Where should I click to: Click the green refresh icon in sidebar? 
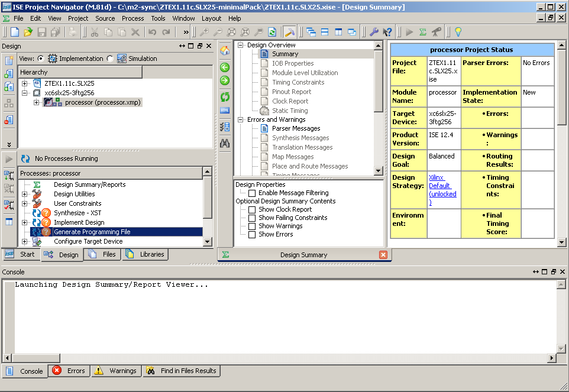[225, 97]
